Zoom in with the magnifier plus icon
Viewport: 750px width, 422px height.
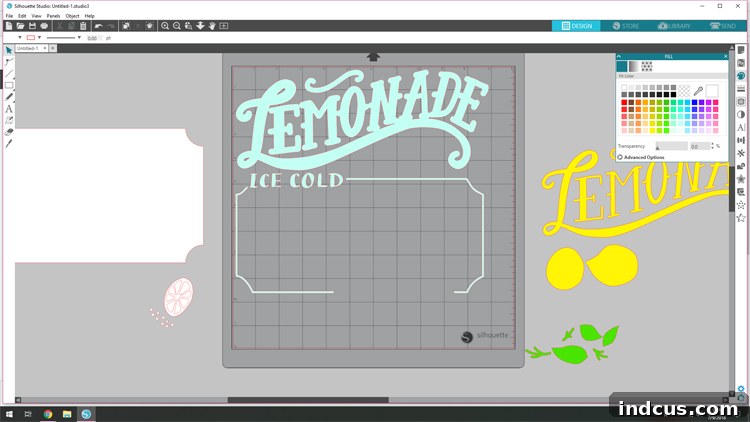[x=165, y=26]
